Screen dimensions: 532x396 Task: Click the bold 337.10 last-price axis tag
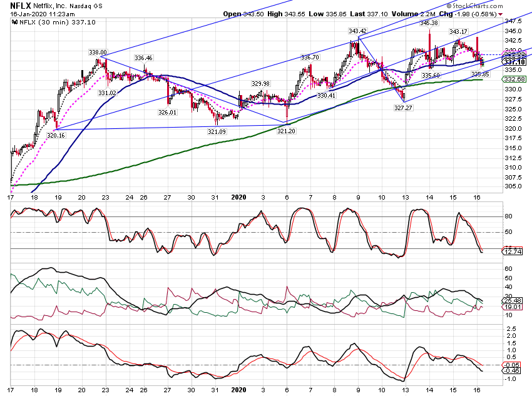click(x=514, y=62)
